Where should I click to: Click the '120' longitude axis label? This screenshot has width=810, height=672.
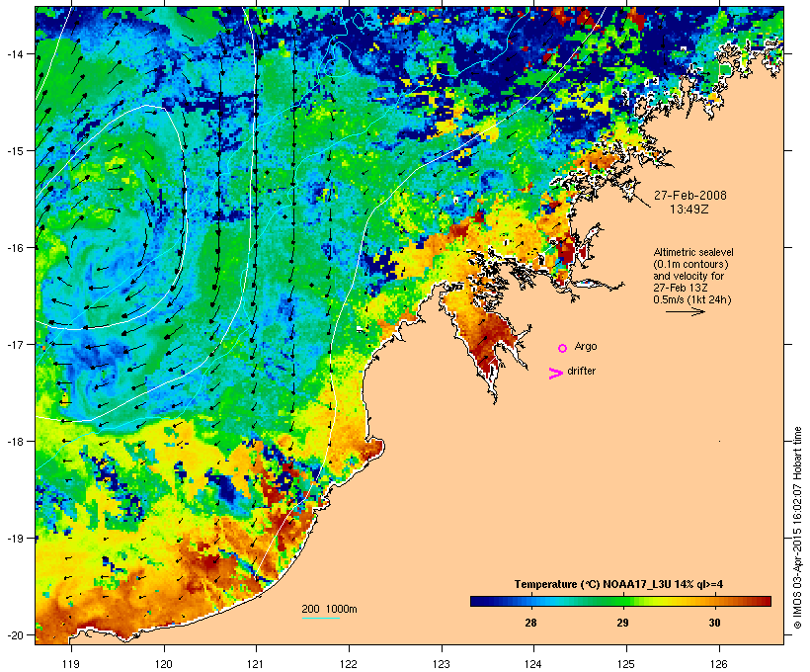(164, 664)
